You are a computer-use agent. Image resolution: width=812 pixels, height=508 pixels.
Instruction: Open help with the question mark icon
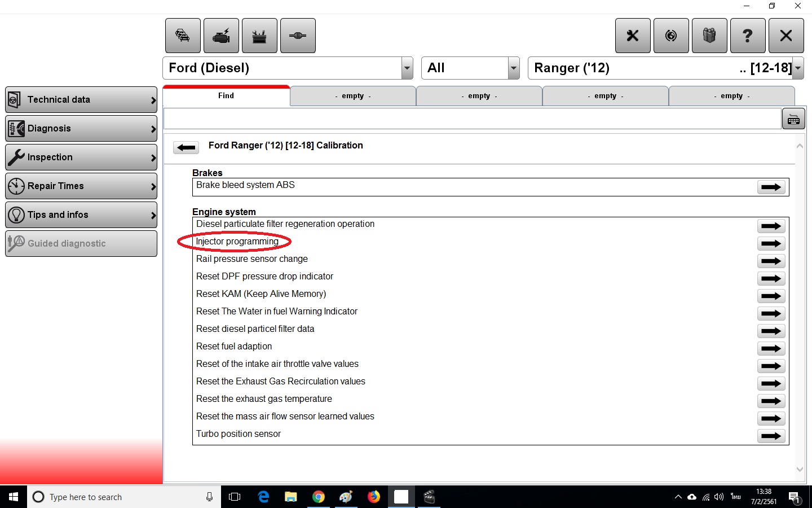point(748,36)
